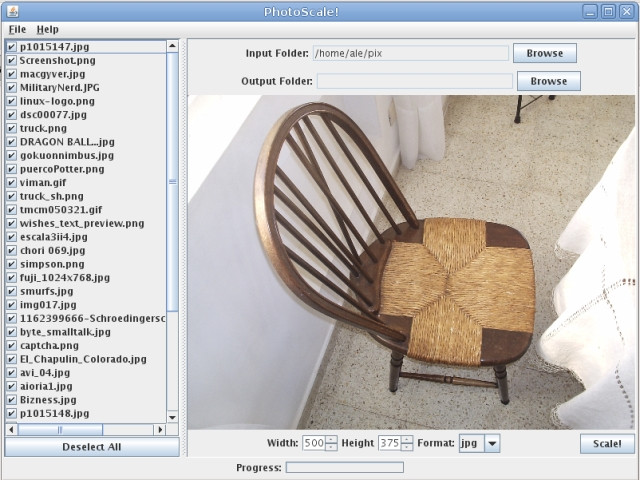Close the PhotoScale! window
640x480 pixels.
click(x=627, y=11)
